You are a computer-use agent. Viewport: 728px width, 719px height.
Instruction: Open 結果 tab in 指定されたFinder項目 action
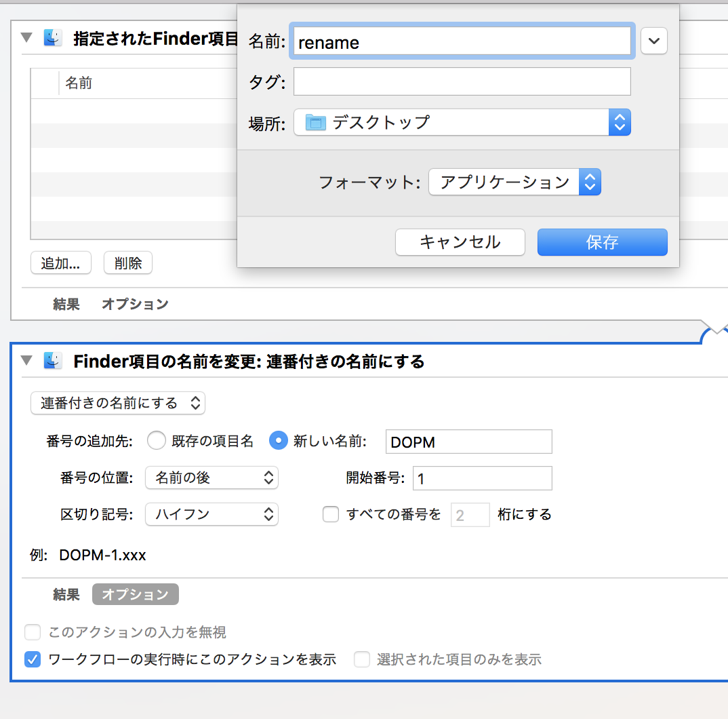click(66, 305)
